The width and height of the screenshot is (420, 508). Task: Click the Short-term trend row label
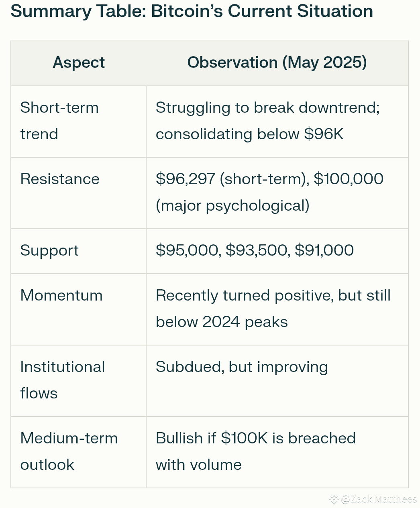pyautogui.click(x=59, y=121)
